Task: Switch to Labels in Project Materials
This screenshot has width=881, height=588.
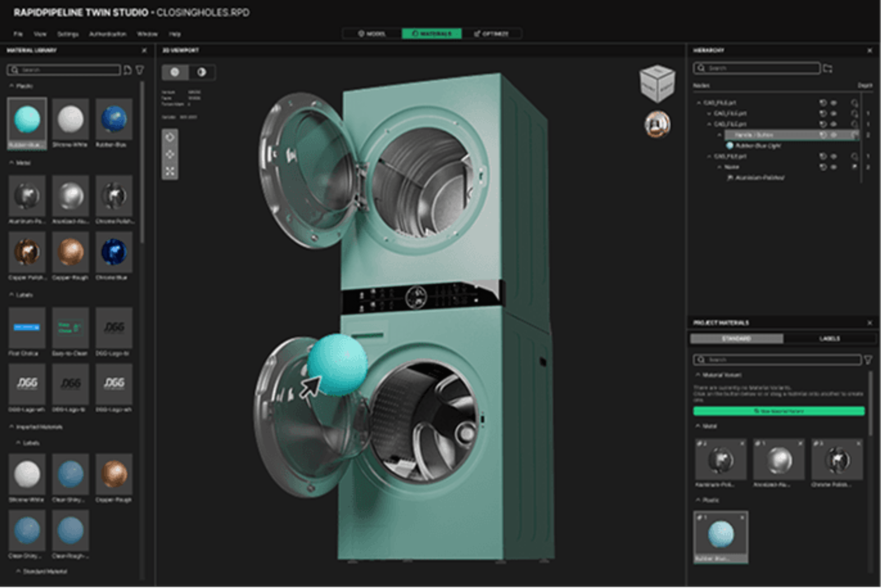Action: pyautogui.click(x=829, y=338)
